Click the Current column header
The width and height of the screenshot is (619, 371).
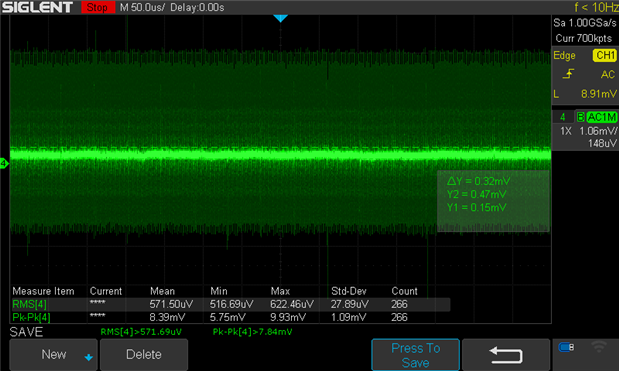click(x=106, y=291)
